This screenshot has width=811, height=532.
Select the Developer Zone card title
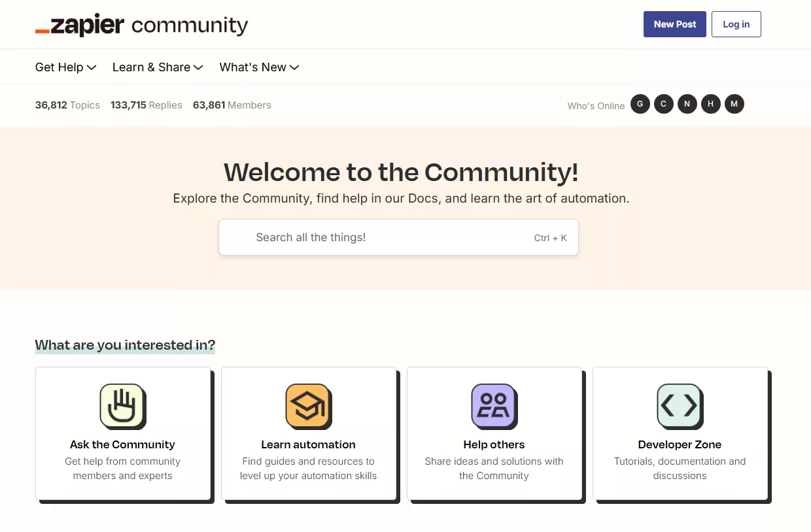tap(680, 444)
